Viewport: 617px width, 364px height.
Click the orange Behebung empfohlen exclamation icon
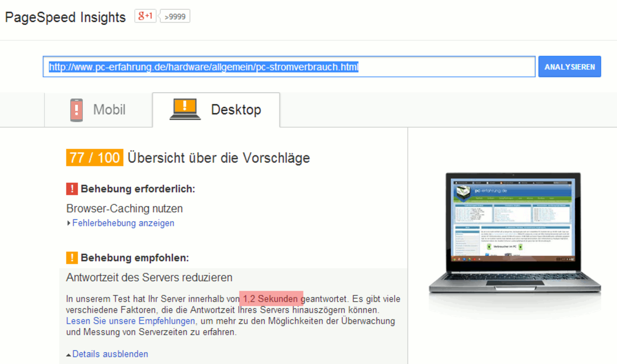coord(72,258)
